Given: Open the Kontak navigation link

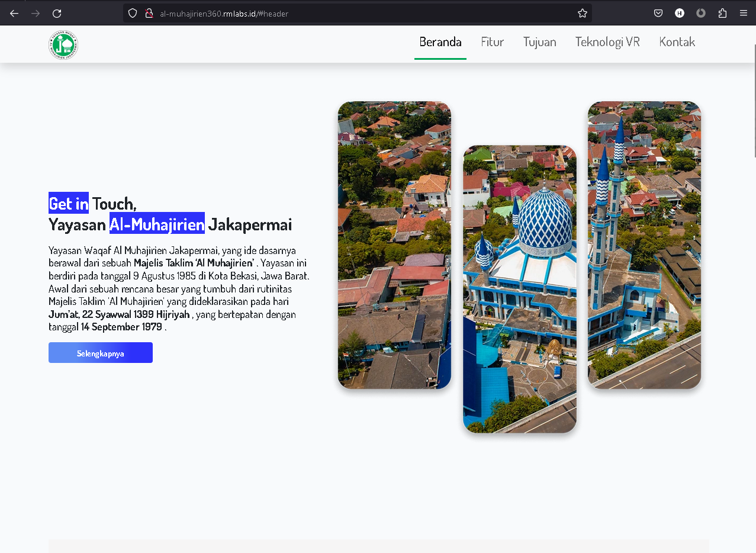Looking at the screenshot, I should (677, 42).
